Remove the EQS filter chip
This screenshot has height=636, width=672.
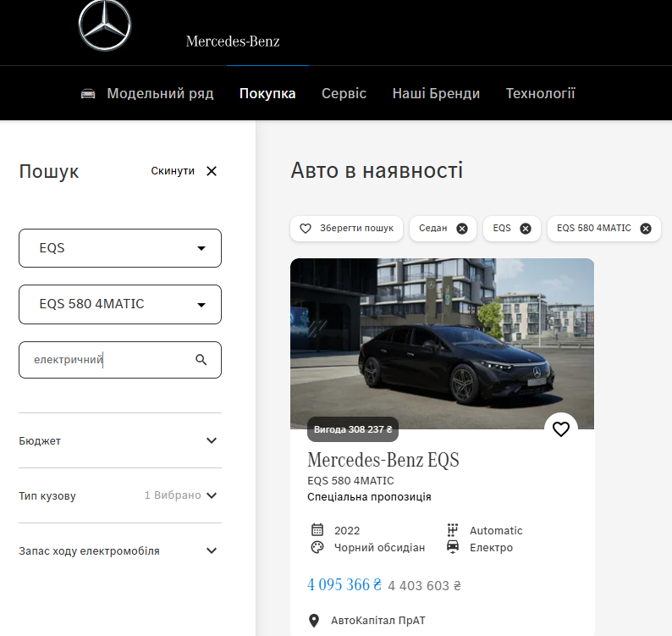tap(525, 229)
